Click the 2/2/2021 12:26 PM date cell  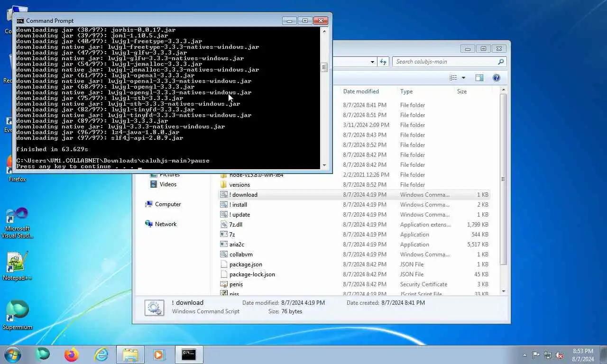point(366,175)
